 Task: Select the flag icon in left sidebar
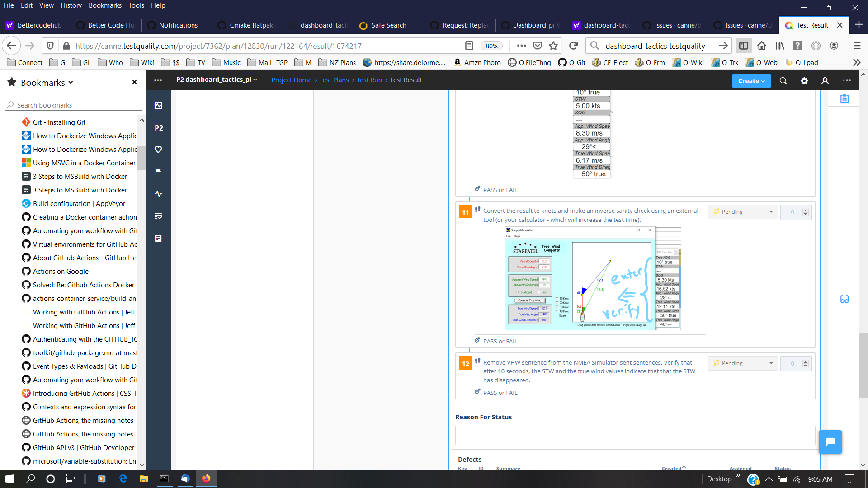point(158,171)
